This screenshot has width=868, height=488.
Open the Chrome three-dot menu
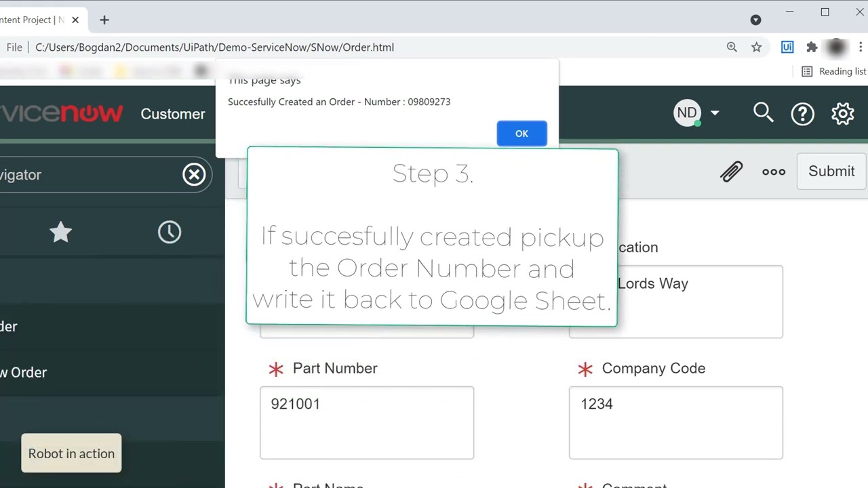tap(861, 47)
